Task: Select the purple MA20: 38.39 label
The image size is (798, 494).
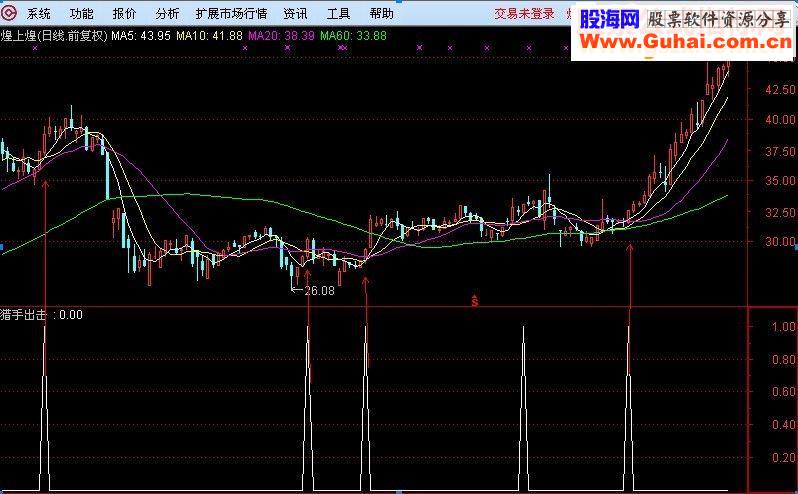Action: click(281, 36)
